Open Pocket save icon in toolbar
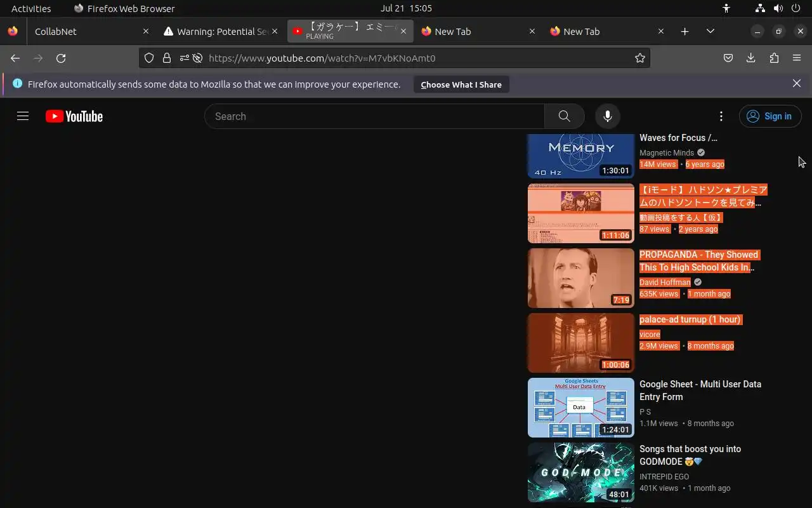The image size is (812, 508). [728, 58]
